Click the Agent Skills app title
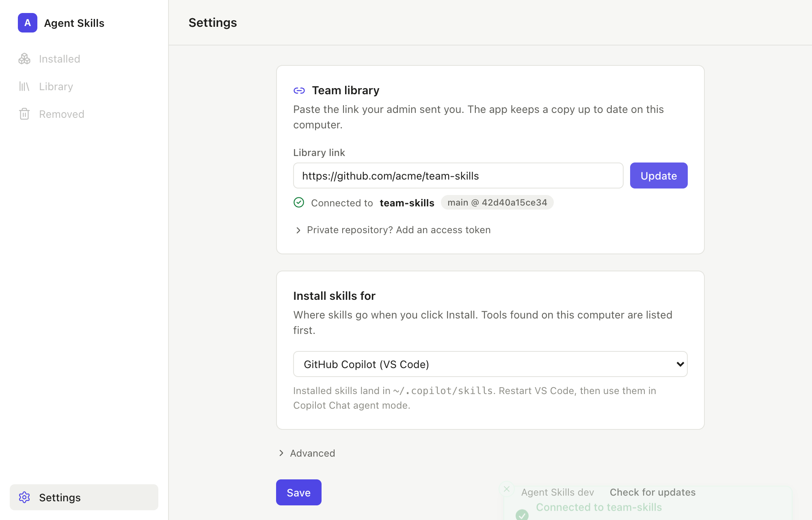 click(x=74, y=23)
